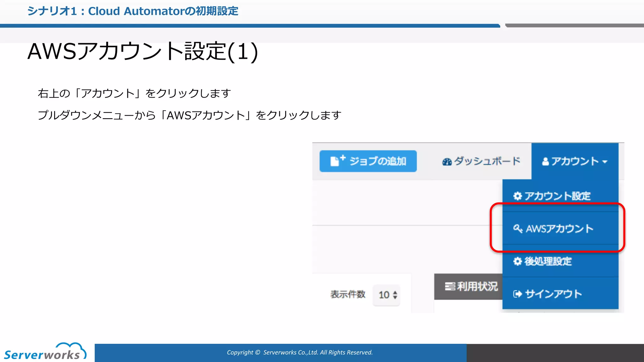Choose サインアウト from the menu

[x=560, y=294]
